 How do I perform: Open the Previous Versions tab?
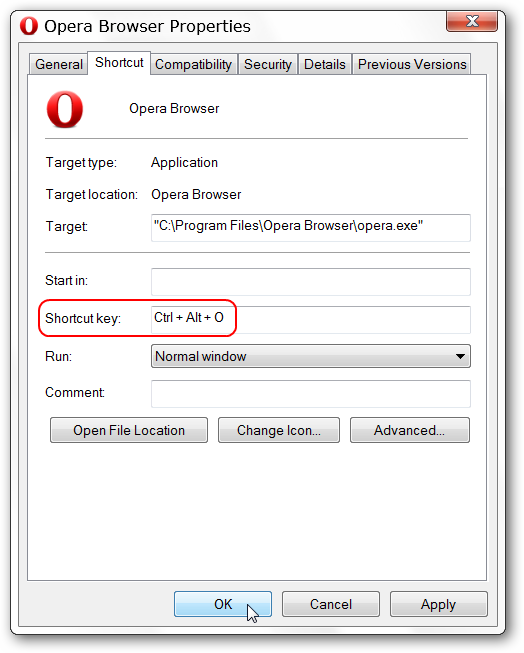[412, 64]
